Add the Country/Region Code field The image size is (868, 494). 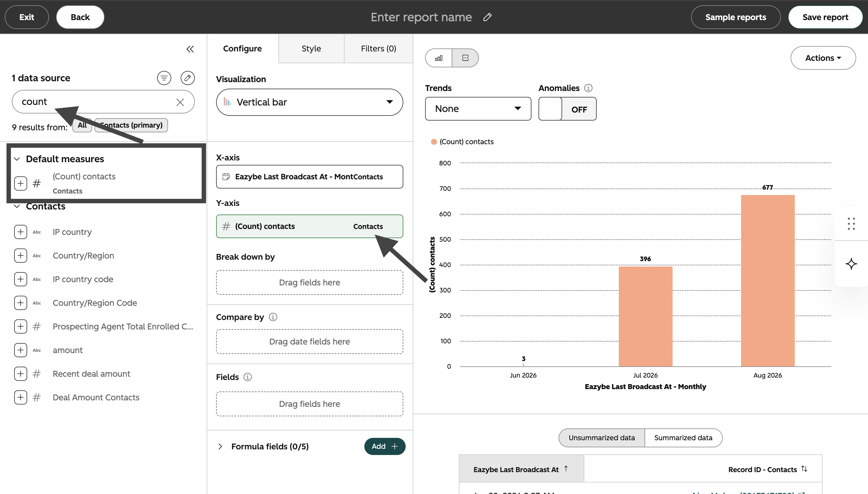pyautogui.click(x=21, y=303)
